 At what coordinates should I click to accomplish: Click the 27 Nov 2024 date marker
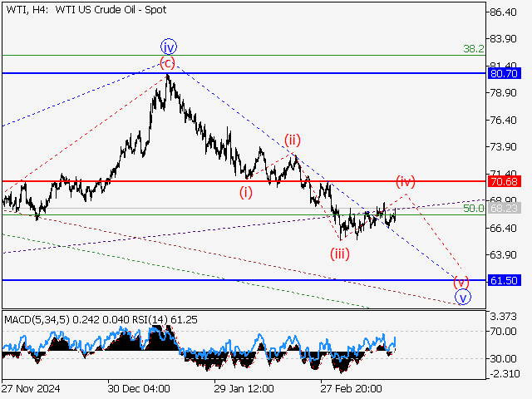pos(30,388)
